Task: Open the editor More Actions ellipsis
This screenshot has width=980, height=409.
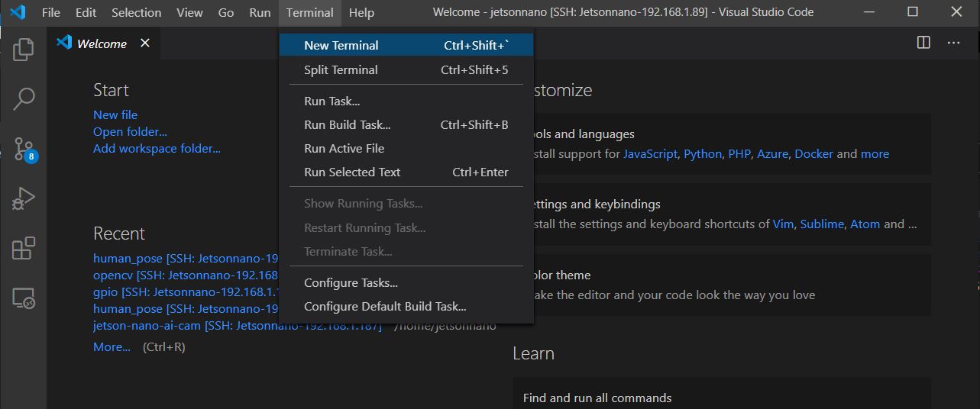Action: point(953,43)
